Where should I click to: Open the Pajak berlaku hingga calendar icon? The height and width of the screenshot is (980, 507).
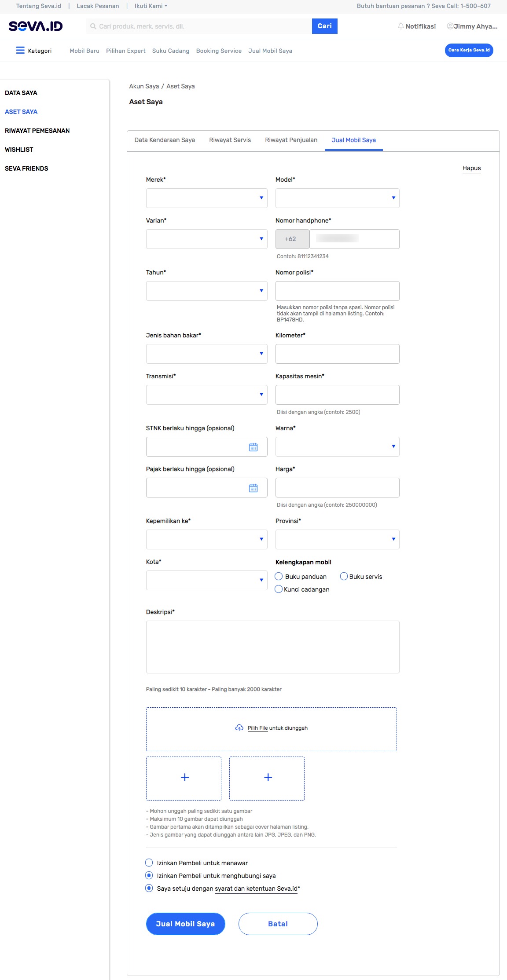coord(253,488)
